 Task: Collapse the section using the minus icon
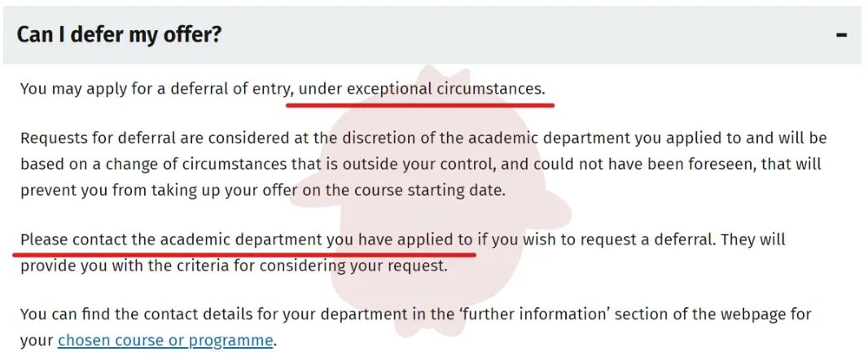pos(842,36)
